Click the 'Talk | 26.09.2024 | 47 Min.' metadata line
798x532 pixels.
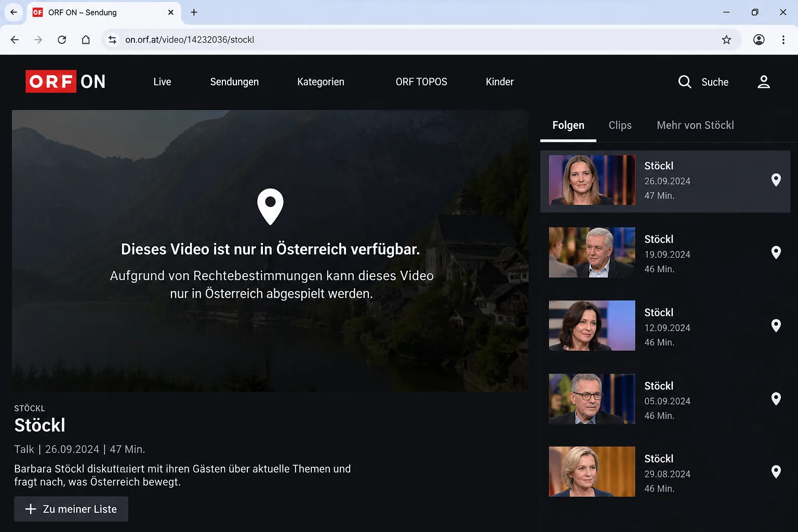(79, 449)
